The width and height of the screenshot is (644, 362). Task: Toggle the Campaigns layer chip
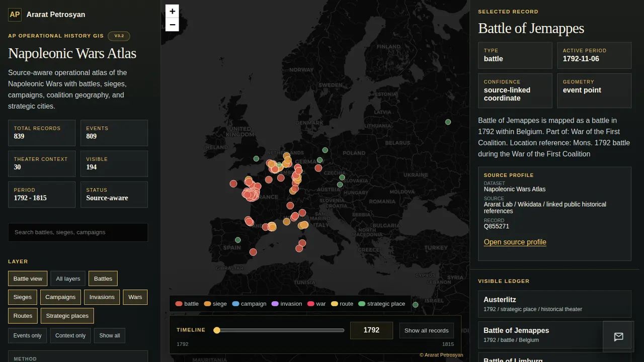[x=60, y=297]
